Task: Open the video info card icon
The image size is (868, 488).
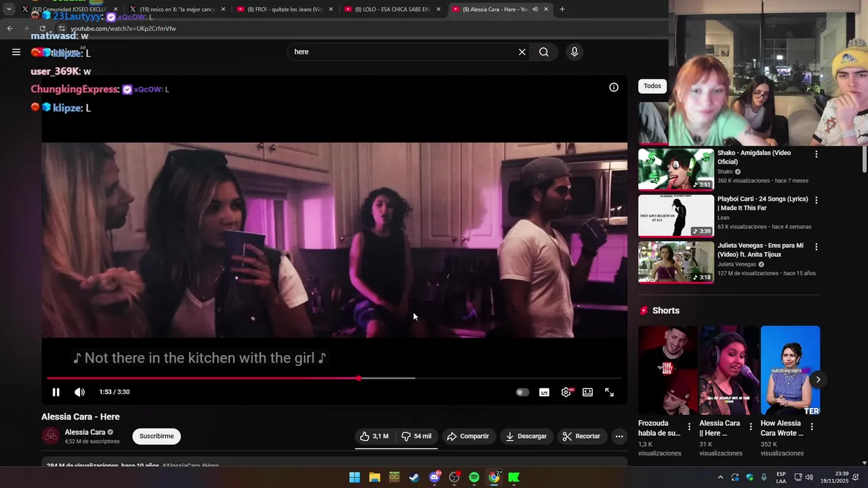Action: pos(614,87)
